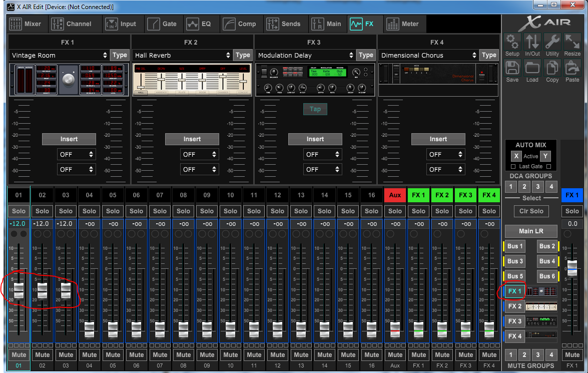588x373 pixels.
Task: Enable the Last Gate right checkbox
Action: [x=548, y=166]
